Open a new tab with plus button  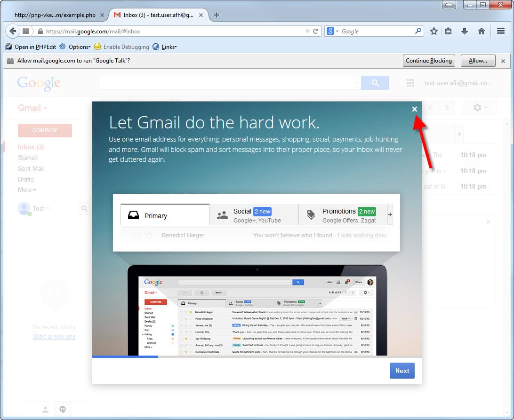pyautogui.click(x=217, y=15)
